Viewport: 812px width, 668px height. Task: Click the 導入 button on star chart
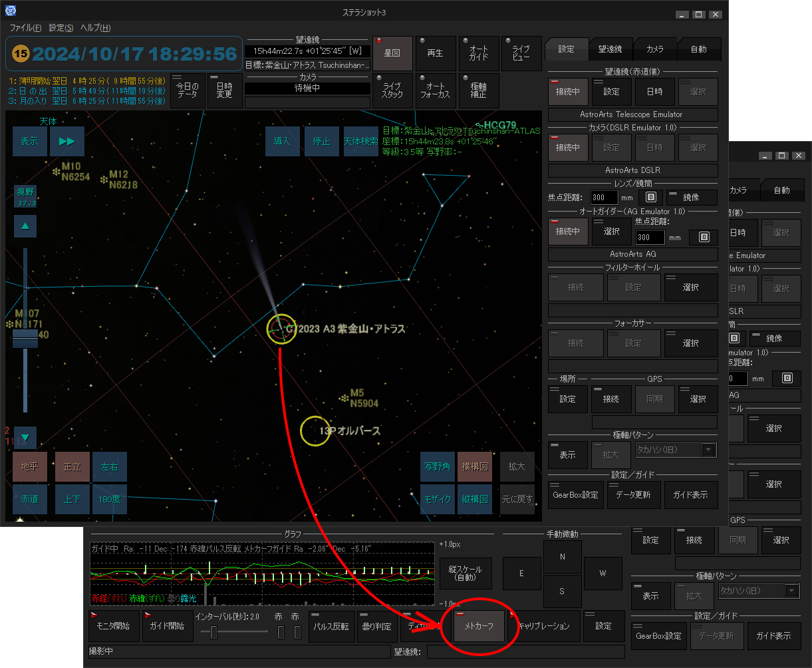(x=282, y=142)
